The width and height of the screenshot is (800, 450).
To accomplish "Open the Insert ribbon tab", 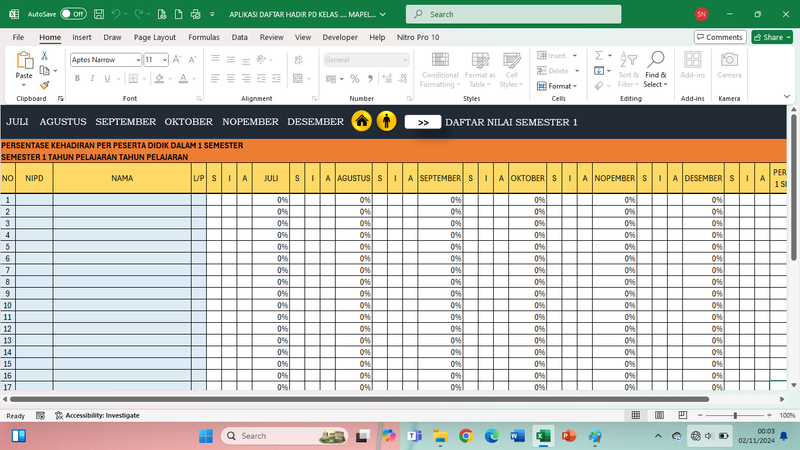I will point(82,37).
